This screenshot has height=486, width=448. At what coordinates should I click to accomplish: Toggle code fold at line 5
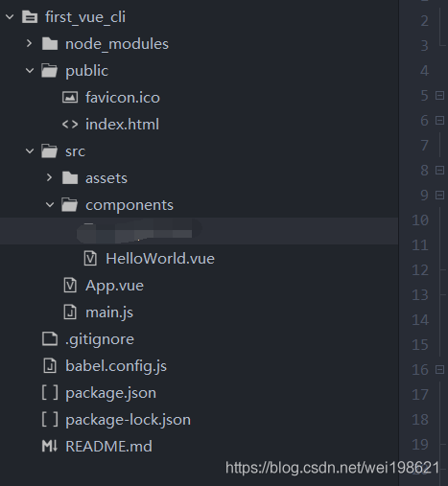click(440, 95)
